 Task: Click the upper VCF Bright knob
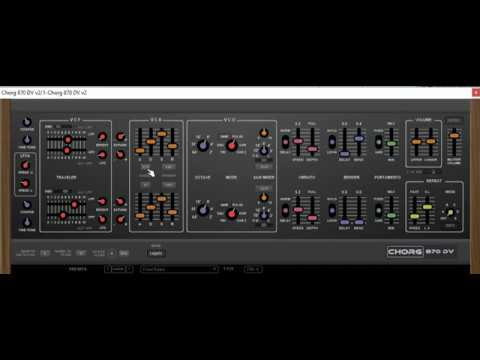tap(102, 136)
